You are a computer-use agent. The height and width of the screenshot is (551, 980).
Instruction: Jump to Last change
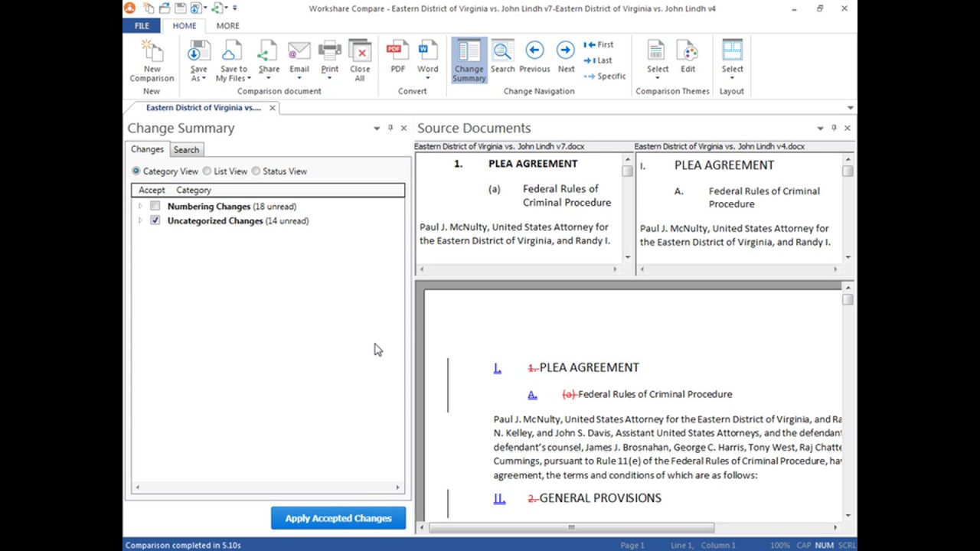pos(598,60)
